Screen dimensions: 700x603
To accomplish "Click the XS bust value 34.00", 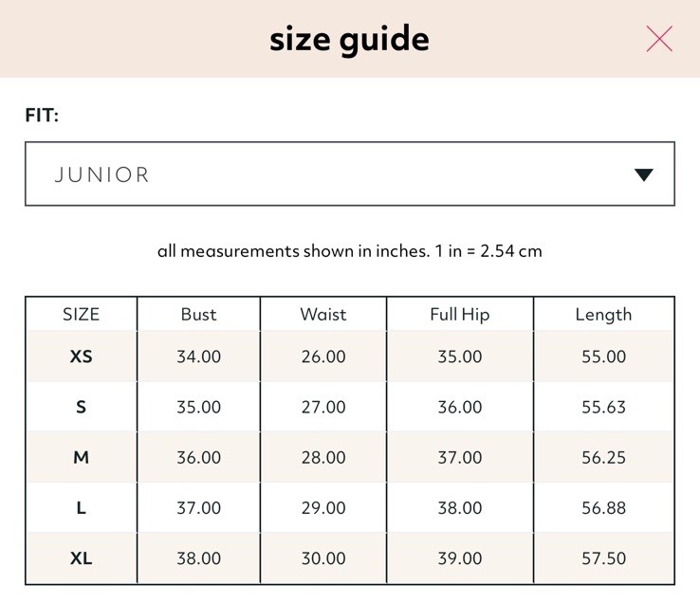I will [198, 356].
